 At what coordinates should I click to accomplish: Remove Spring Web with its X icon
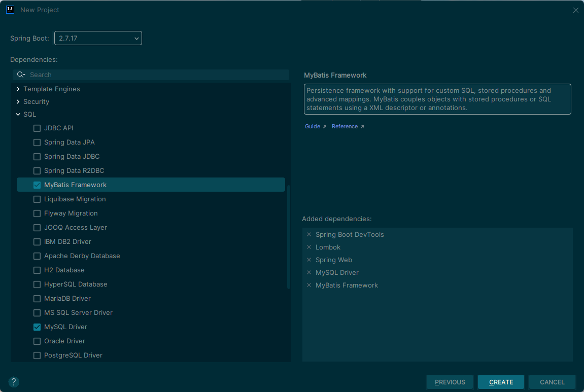(x=309, y=260)
